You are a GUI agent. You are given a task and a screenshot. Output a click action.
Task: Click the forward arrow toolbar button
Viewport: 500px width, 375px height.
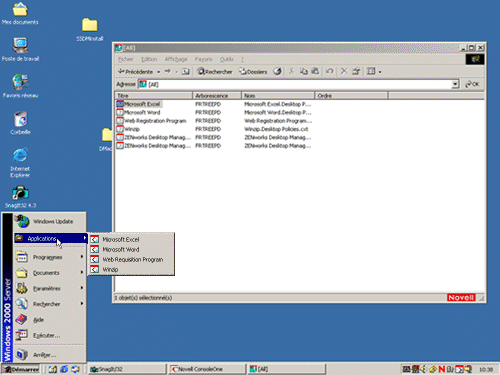(x=168, y=71)
